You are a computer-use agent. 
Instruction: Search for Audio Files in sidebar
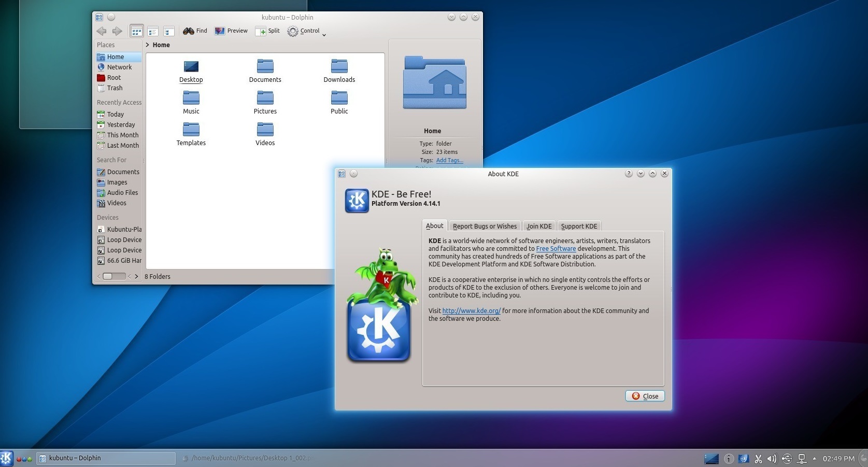[119, 193]
